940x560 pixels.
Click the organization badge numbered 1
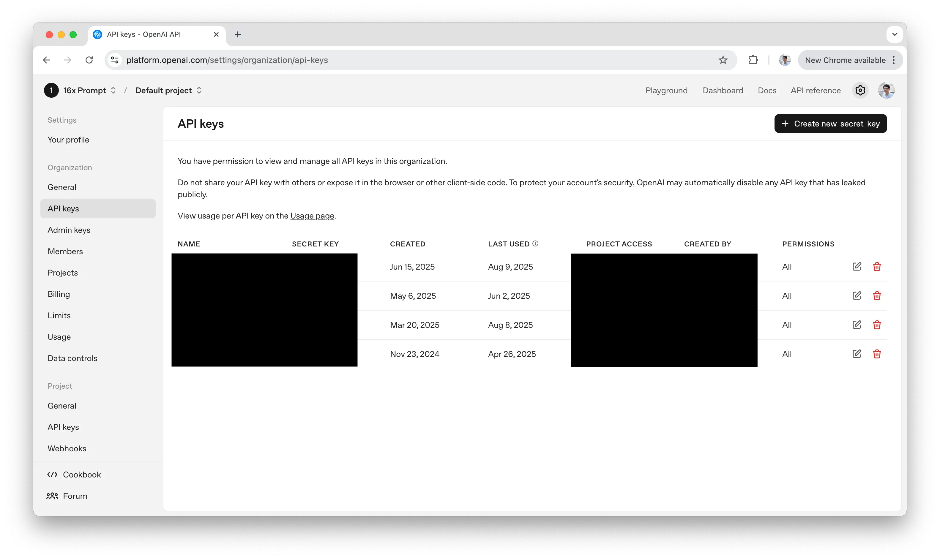[x=51, y=91]
